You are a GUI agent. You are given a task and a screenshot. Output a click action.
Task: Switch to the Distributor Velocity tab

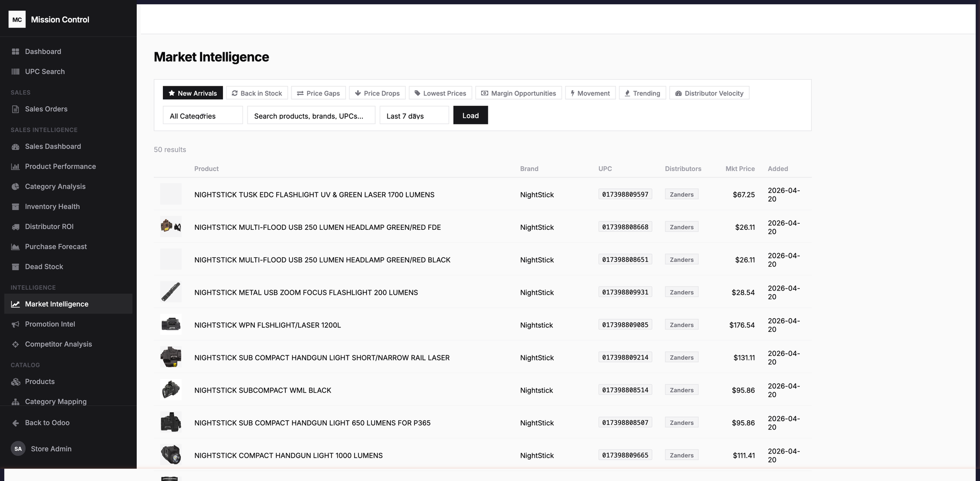[709, 93]
